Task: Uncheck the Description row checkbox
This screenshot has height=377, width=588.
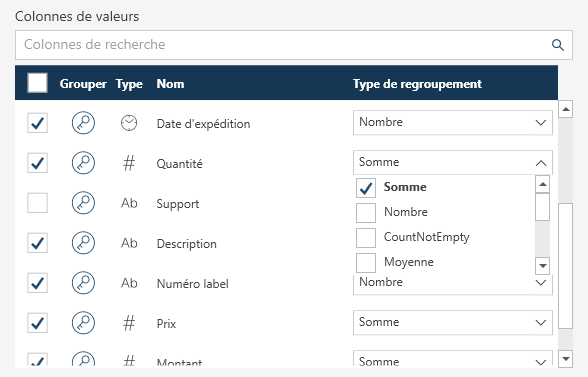Action: (38, 243)
